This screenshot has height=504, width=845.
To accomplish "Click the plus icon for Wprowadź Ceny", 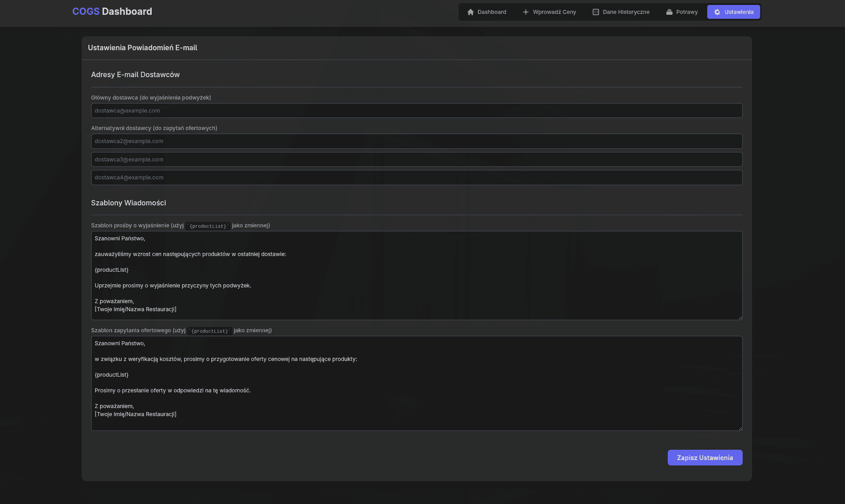I will 525,12.
